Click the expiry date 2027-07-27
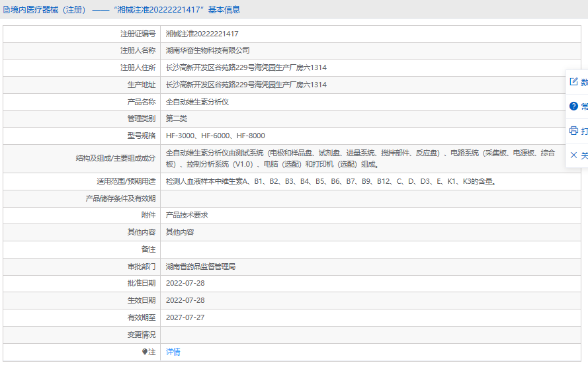588x367 pixels. tap(185, 317)
